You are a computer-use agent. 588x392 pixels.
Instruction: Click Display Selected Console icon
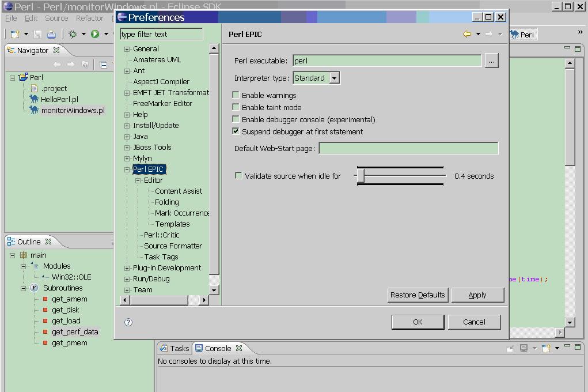coord(524,348)
